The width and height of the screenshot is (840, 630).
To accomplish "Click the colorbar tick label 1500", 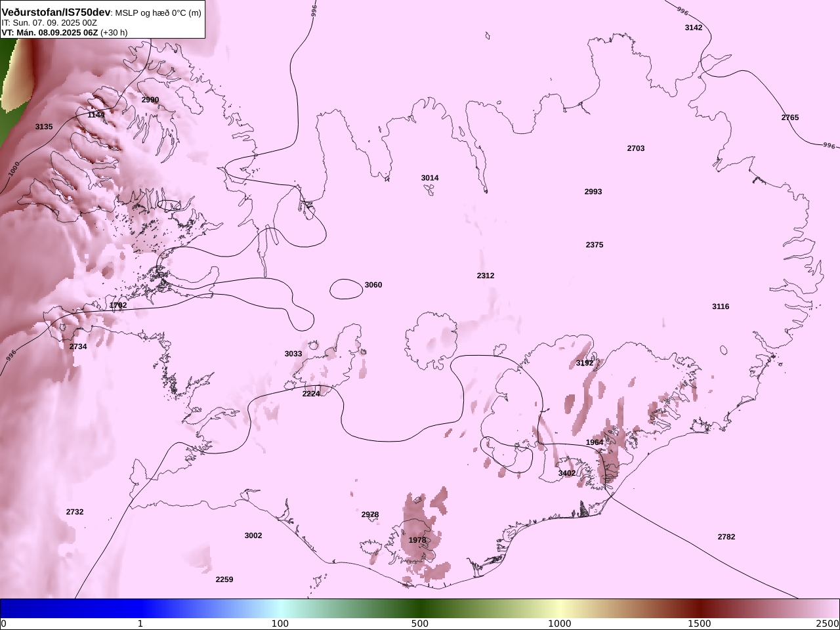I will 700,623.
